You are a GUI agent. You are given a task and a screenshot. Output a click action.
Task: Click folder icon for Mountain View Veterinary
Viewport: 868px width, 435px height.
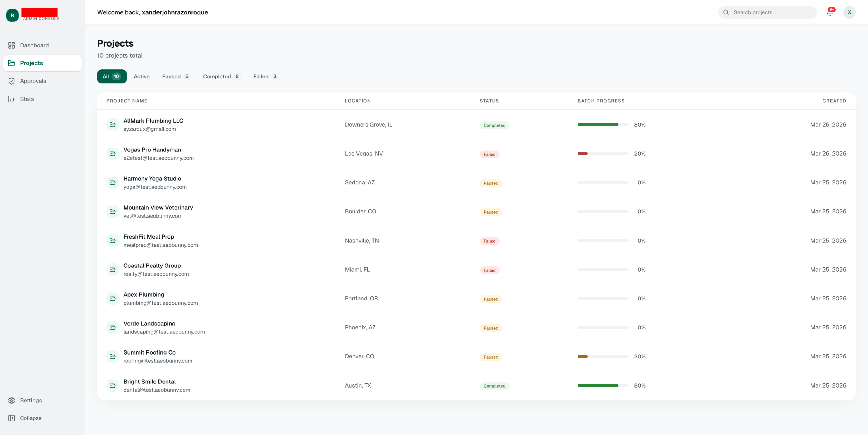coord(113,212)
